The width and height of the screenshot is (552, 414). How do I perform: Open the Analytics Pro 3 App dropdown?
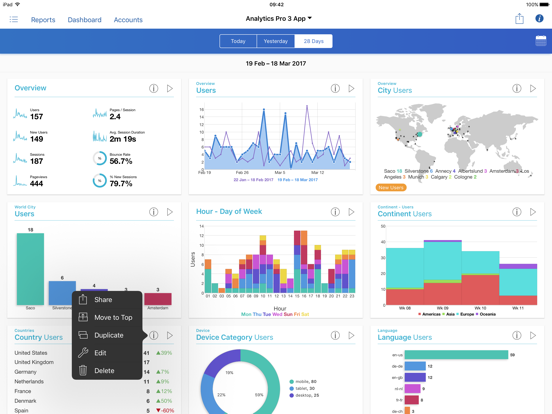tap(278, 18)
